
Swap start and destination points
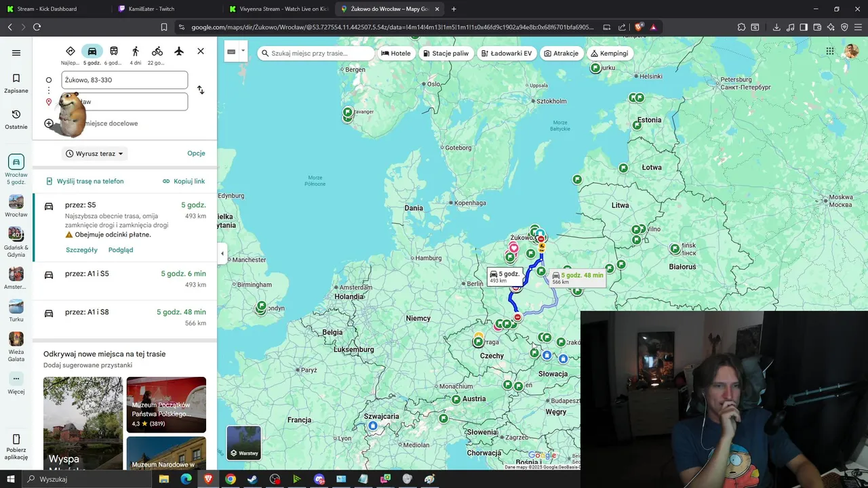point(201,90)
